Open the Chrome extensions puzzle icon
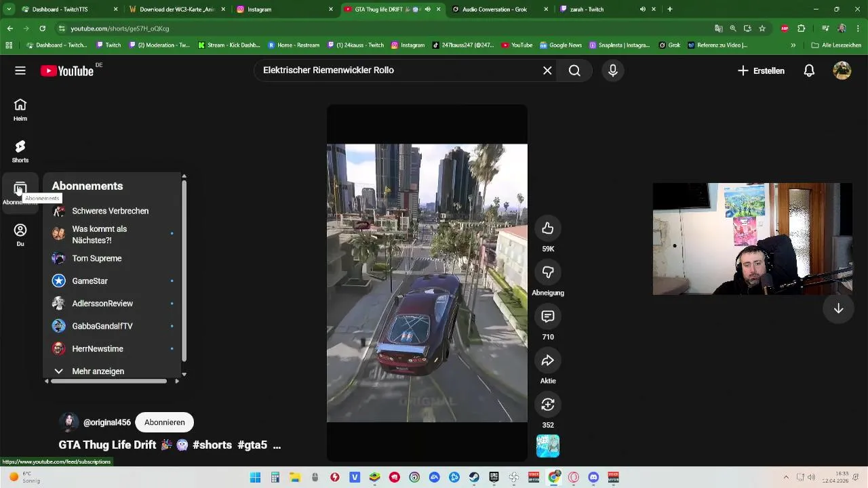 [801, 28]
